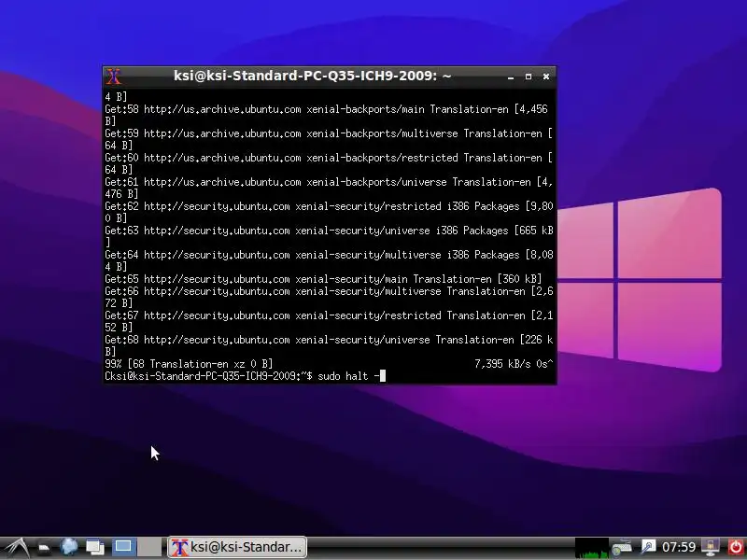
Task: Select the ksi@ksi-Standar... taskbar button
Action: coord(237,547)
